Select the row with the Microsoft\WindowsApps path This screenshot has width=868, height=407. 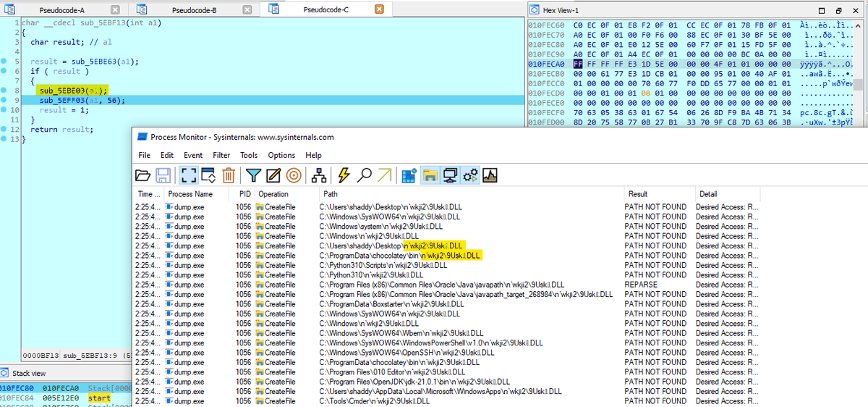(x=447, y=391)
